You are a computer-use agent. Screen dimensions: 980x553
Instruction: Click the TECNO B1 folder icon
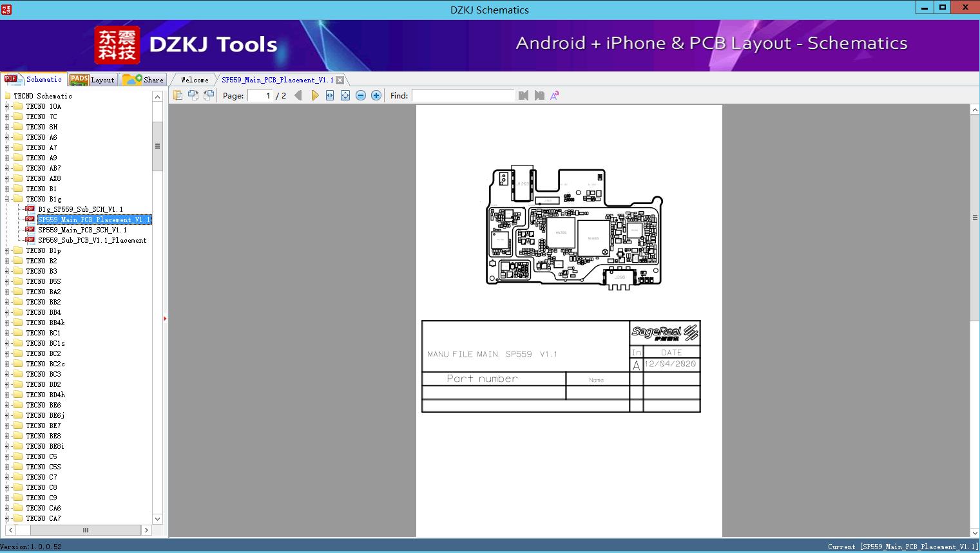pos(18,189)
